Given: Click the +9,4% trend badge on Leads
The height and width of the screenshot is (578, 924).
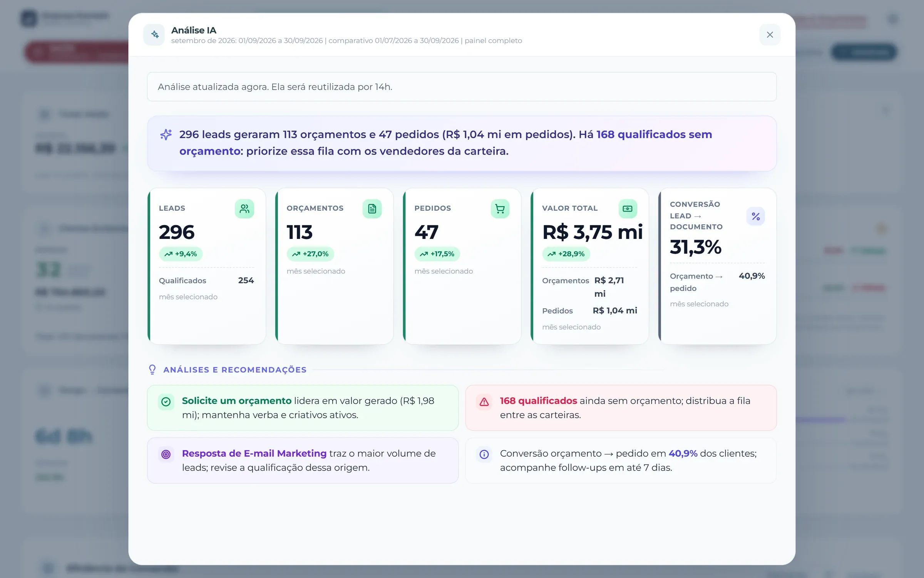Looking at the screenshot, I should coord(181,254).
